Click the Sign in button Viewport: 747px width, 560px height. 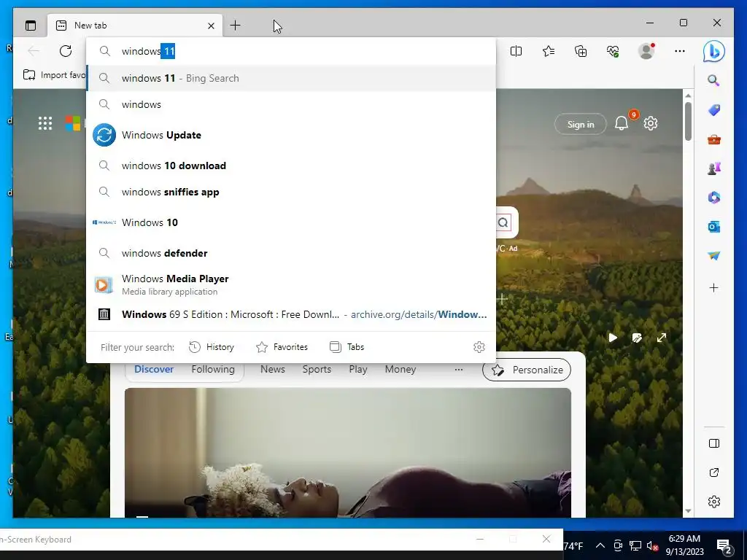click(581, 124)
